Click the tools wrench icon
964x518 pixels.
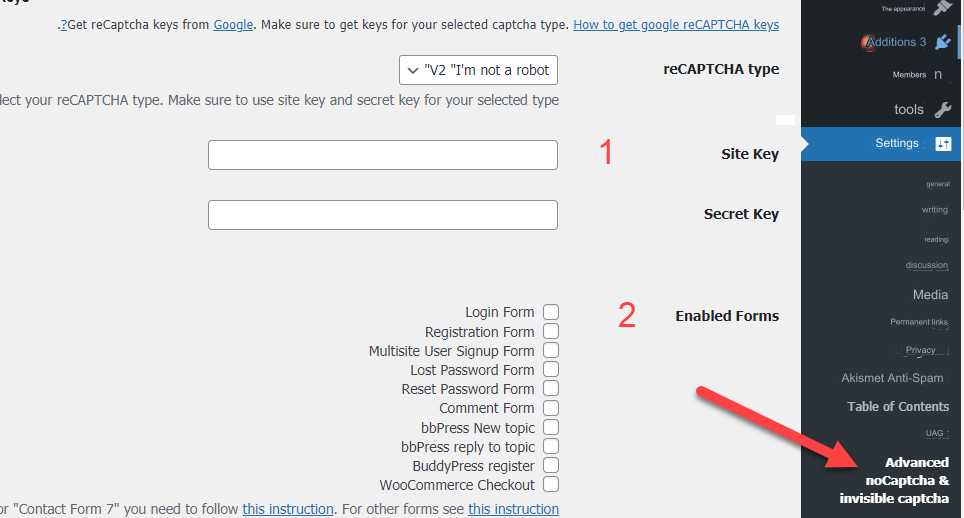point(942,109)
